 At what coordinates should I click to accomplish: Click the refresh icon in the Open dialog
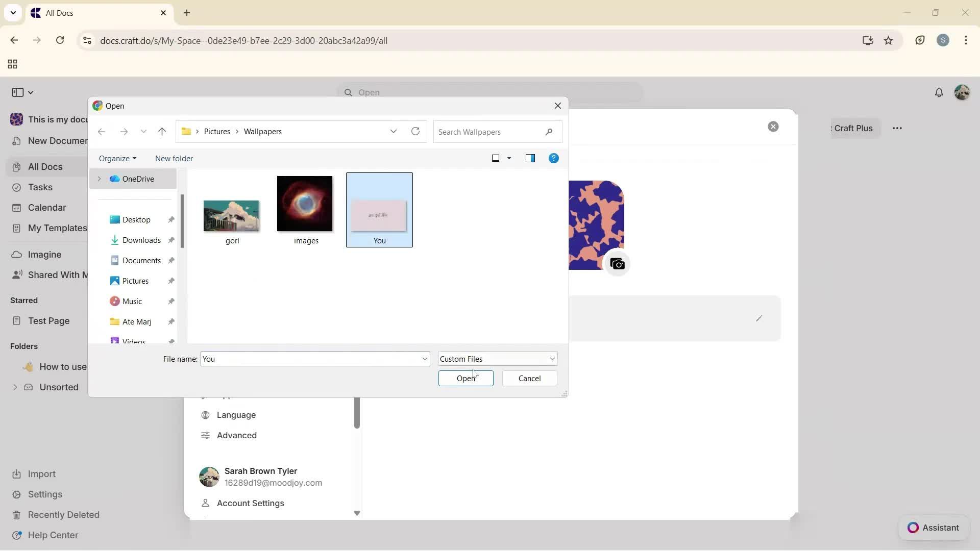(415, 131)
